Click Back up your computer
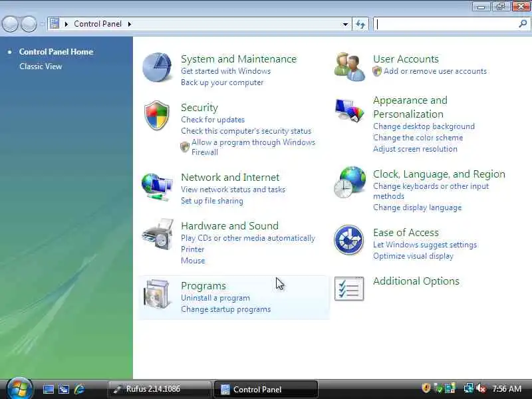 (x=222, y=82)
